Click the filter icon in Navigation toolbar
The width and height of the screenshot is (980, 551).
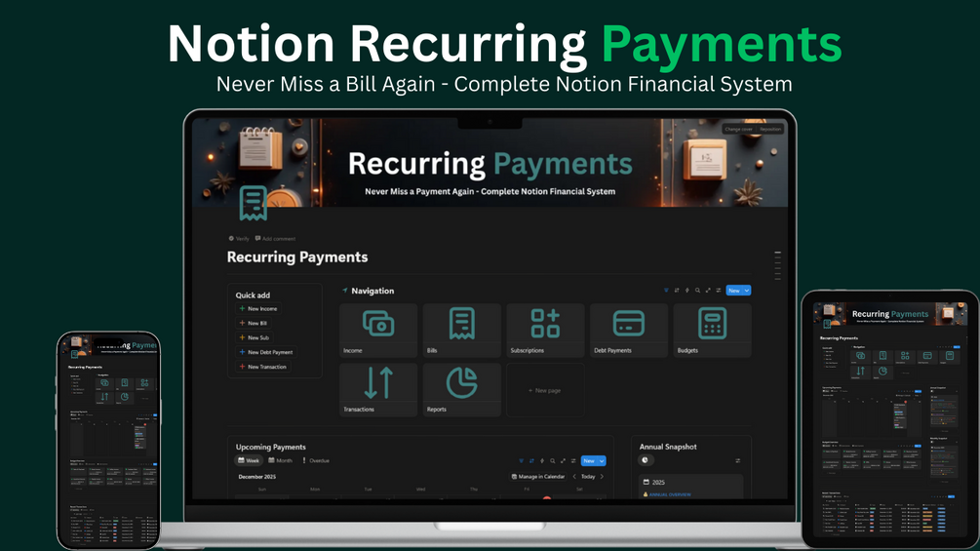666,291
